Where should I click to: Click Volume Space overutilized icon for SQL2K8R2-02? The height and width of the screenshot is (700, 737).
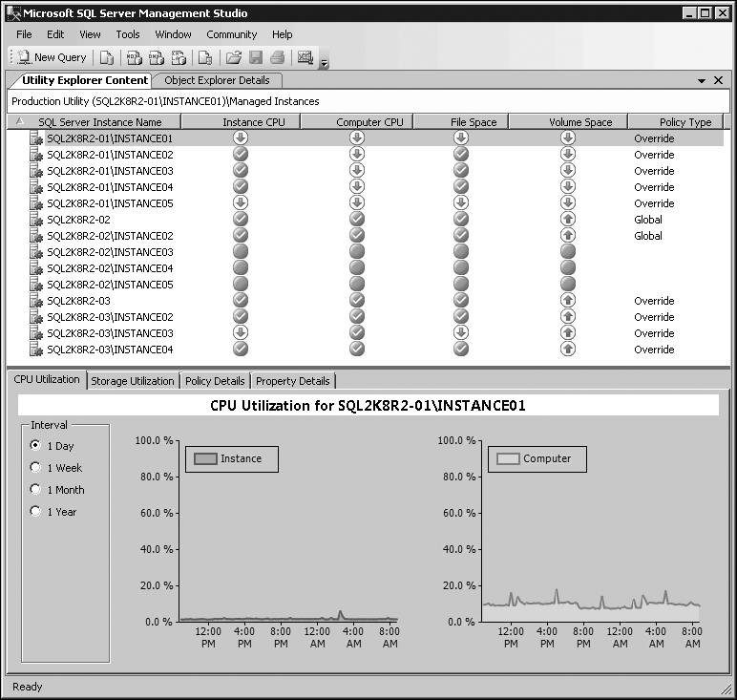point(568,219)
